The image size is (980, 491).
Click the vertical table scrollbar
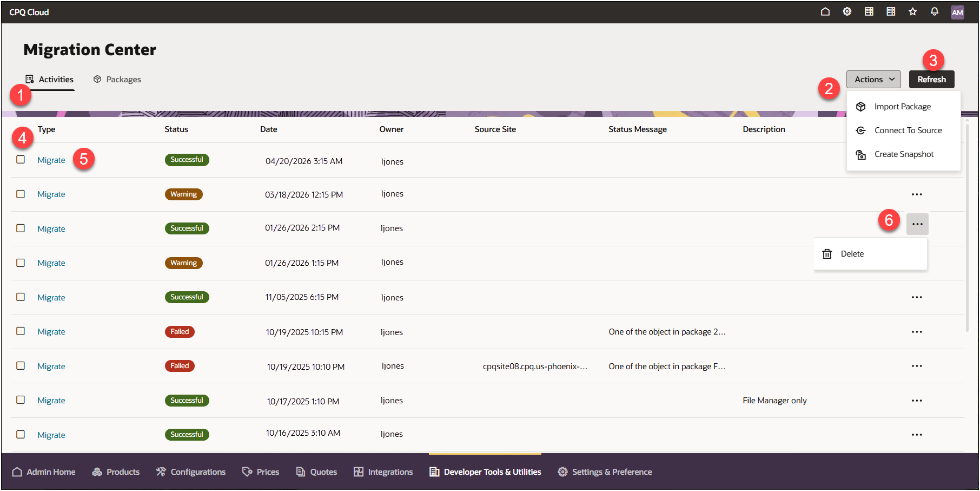pyautogui.click(x=967, y=227)
